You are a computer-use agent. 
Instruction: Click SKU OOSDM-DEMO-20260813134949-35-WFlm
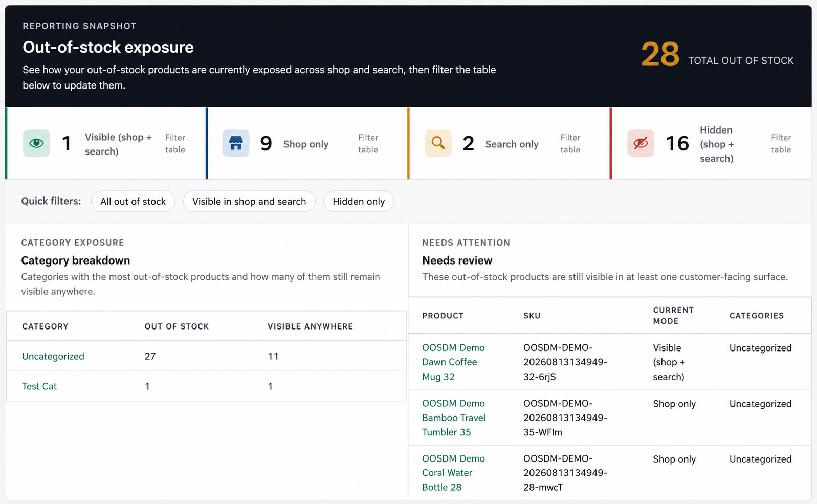[x=565, y=418]
